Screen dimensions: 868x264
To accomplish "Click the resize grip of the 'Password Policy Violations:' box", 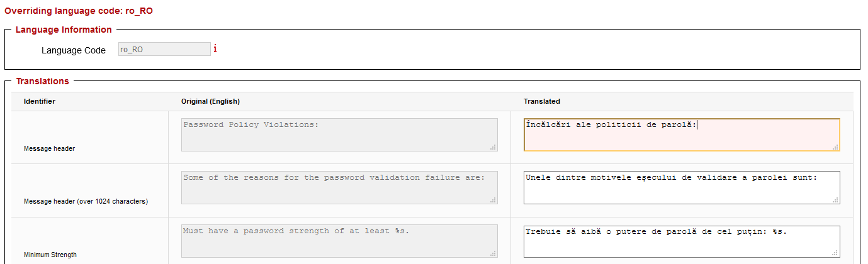I will tap(493, 147).
